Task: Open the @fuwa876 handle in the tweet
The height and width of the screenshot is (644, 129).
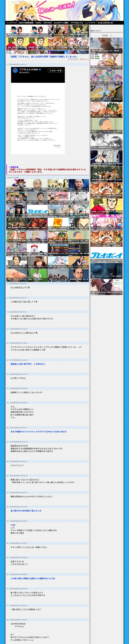Action: pyautogui.click(x=24, y=72)
